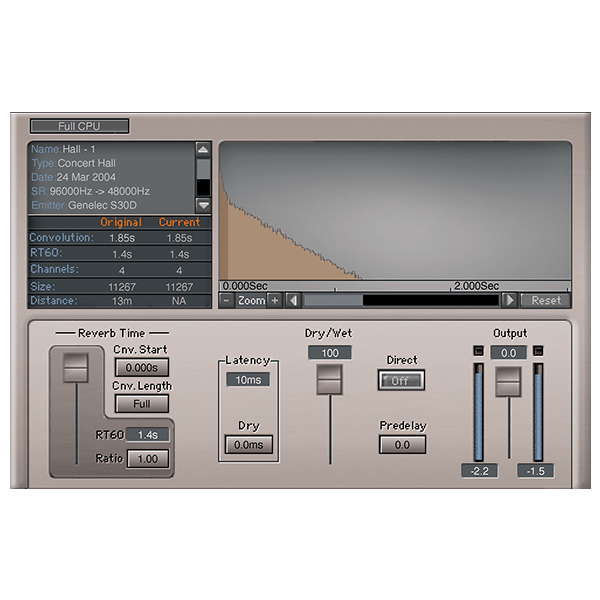Click the Ratio 1.00 value field
Image resolution: width=600 pixels, height=600 pixels.
click(148, 459)
